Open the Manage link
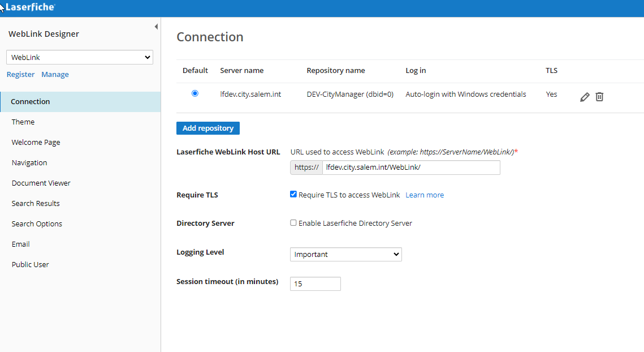Image resolution: width=644 pixels, height=352 pixels. click(x=55, y=75)
